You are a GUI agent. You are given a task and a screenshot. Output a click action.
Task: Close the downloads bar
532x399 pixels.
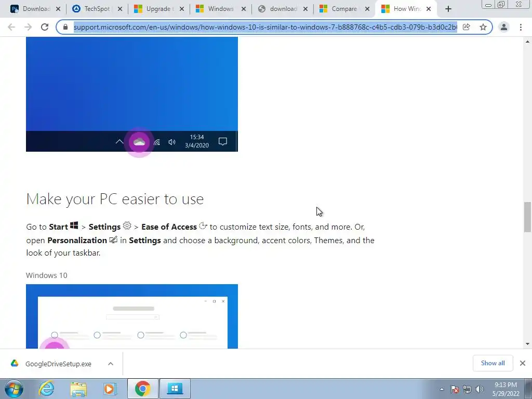pos(523,363)
